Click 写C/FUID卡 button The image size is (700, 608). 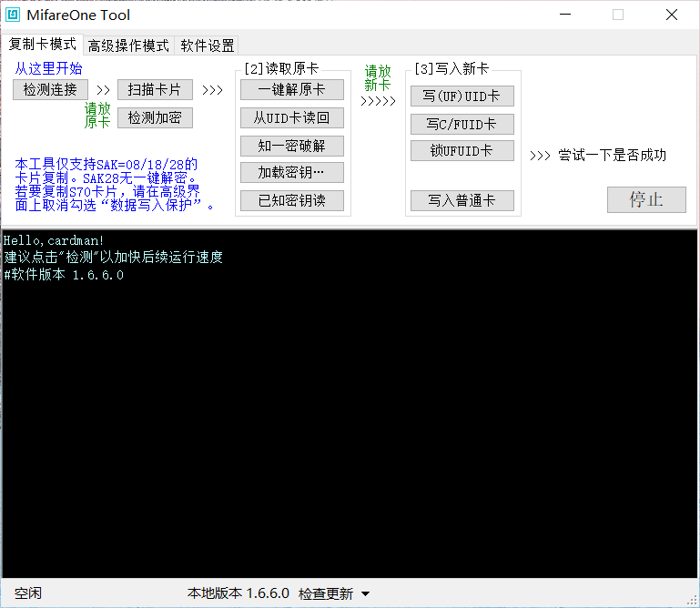(462, 124)
